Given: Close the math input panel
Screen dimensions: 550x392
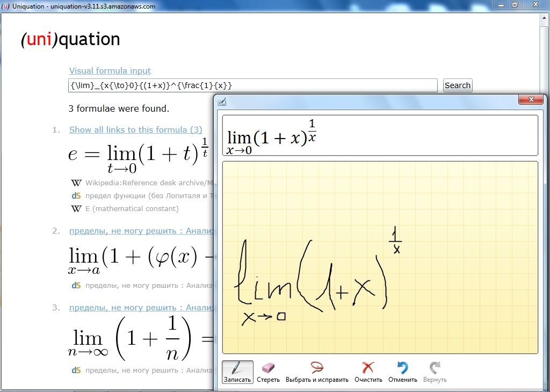Looking at the screenshot, I should pos(531,100).
